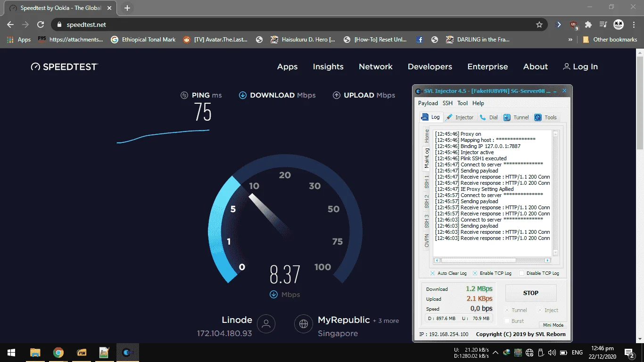Click the ENG language indicator
This screenshot has width=644, height=362.
click(577, 353)
